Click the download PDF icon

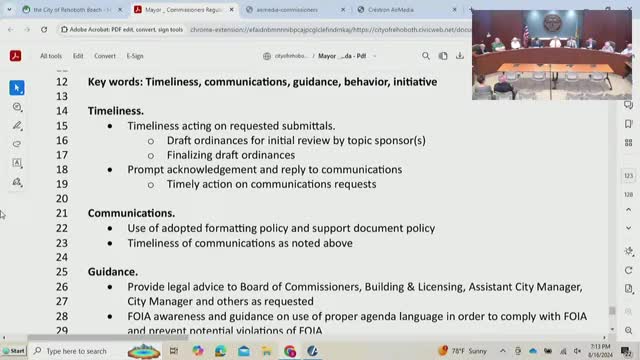tap(460, 56)
